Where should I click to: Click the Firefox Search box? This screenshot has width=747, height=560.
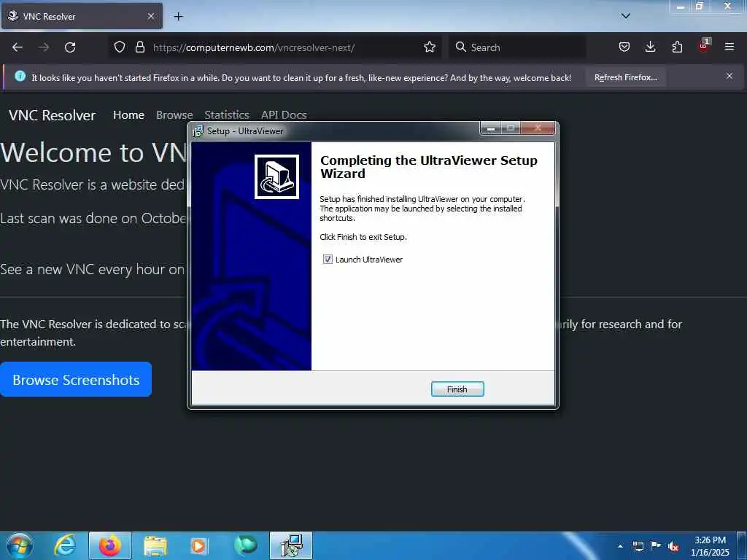(x=517, y=47)
